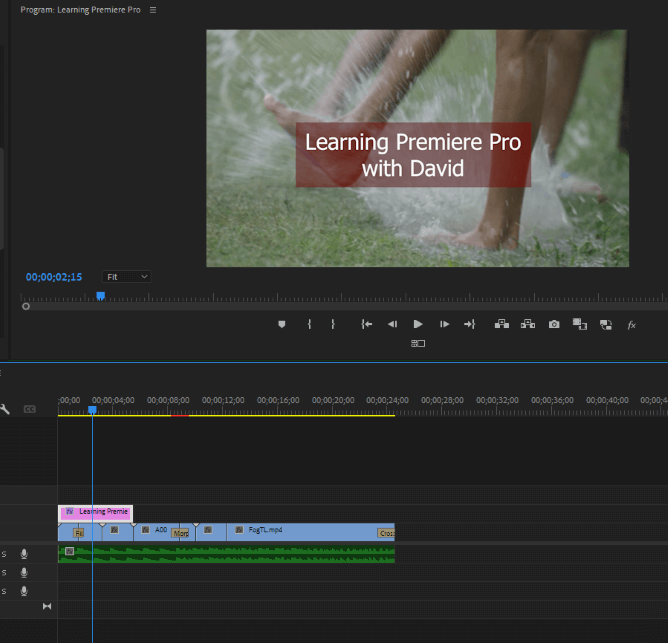The width and height of the screenshot is (668, 643).
Task: Enable voice-over record on second audio track
Action: coord(24,573)
